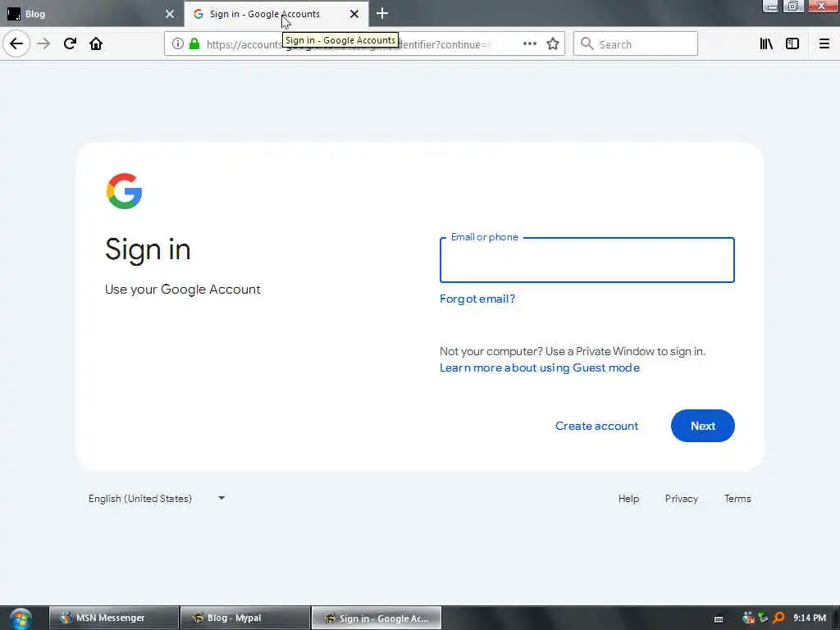Follow the Forgot email? link
Image resolution: width=840 pixels, height=630 pixels.
[x=477, y=299]
